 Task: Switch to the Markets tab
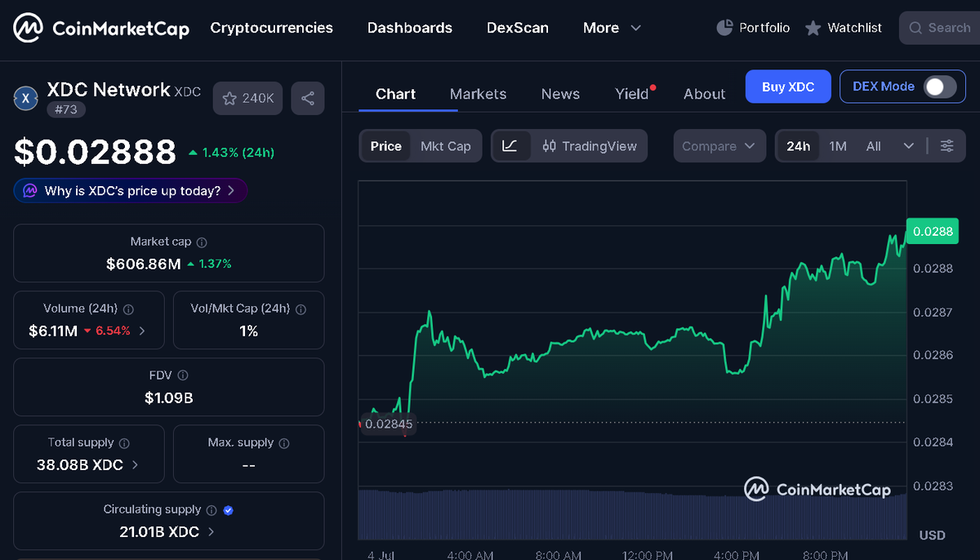click(479, 94)
